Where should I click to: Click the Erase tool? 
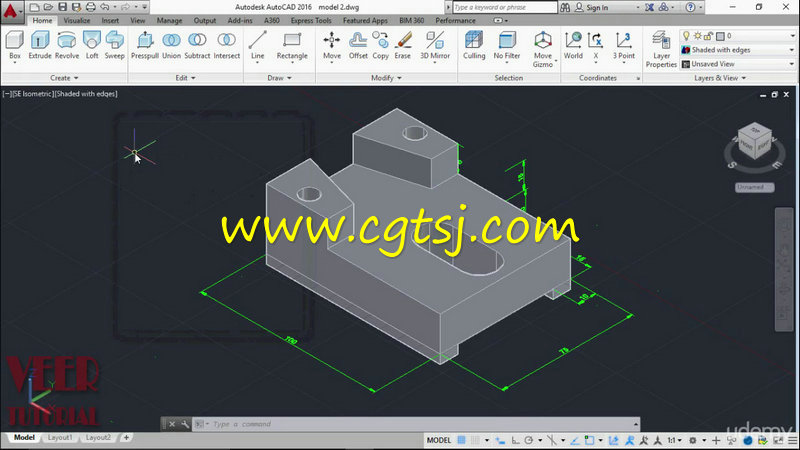click(403, 45)
